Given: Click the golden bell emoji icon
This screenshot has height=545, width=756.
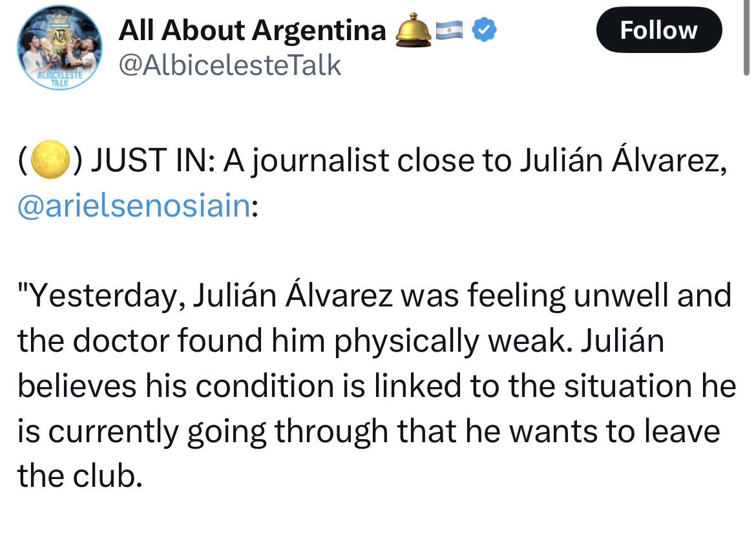Looking at the screenshot, I should (413, 30).
